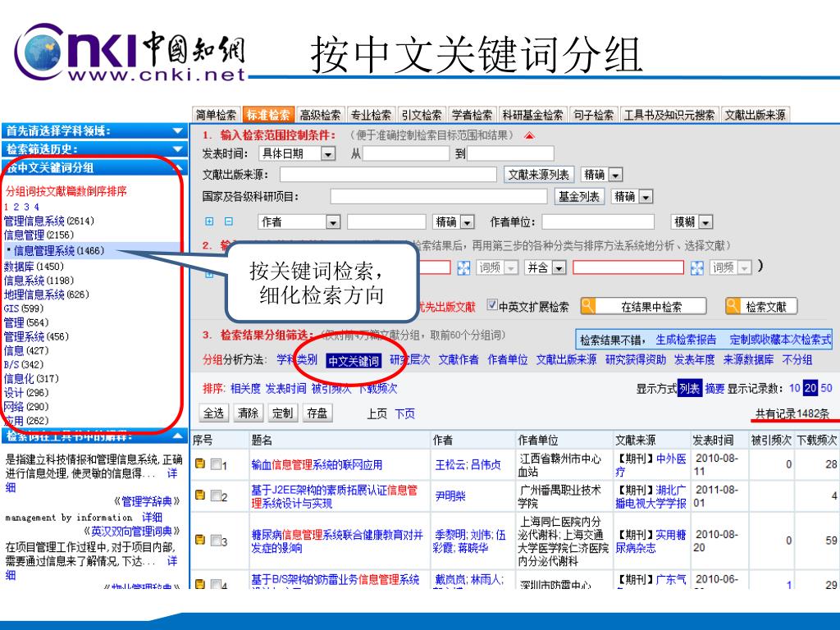
Task: Click the 基金列表 button
Action: (x=578, y=197)
